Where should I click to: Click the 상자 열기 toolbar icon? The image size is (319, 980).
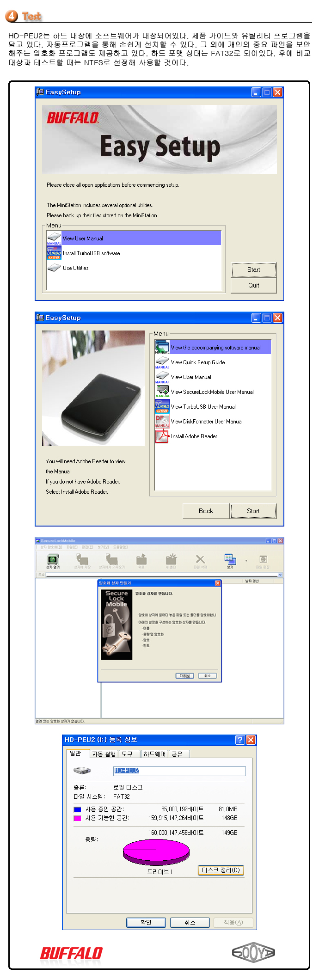(x=53, y=561)
